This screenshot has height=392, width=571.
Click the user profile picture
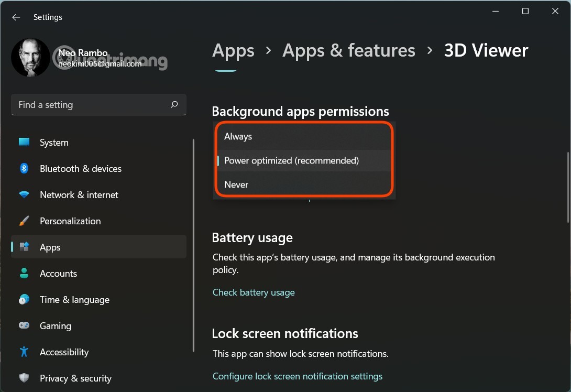(x=31, y=57)
